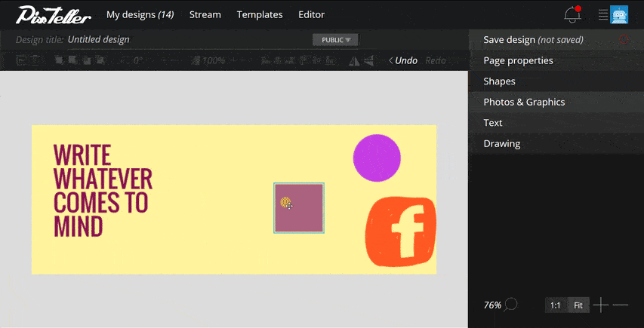Viewport: 644px width, 328px height.
Task: Switch to the Editor page
Action: [311, 15]
